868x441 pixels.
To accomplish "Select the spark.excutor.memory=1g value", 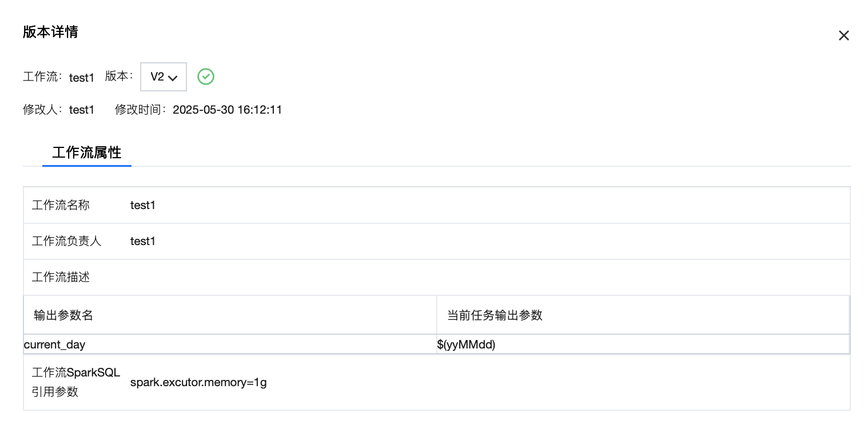I will point(198,382).
